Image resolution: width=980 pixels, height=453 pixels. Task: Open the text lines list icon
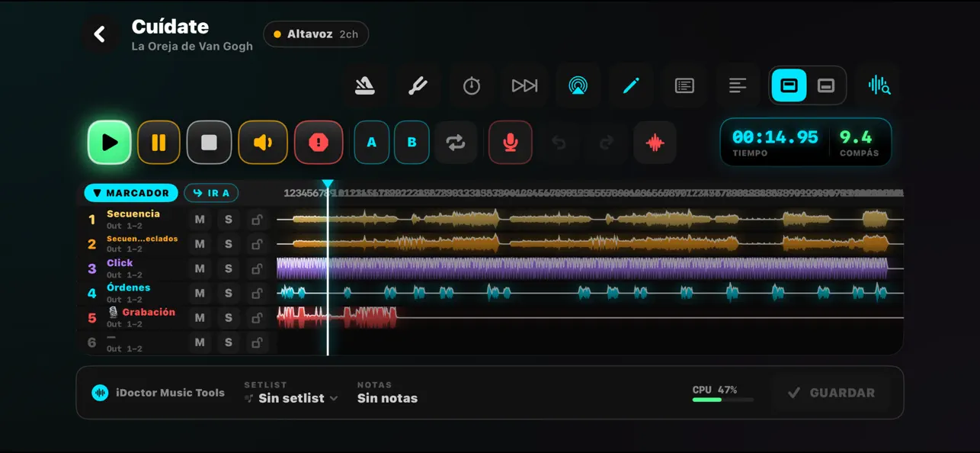pos(737,86)
